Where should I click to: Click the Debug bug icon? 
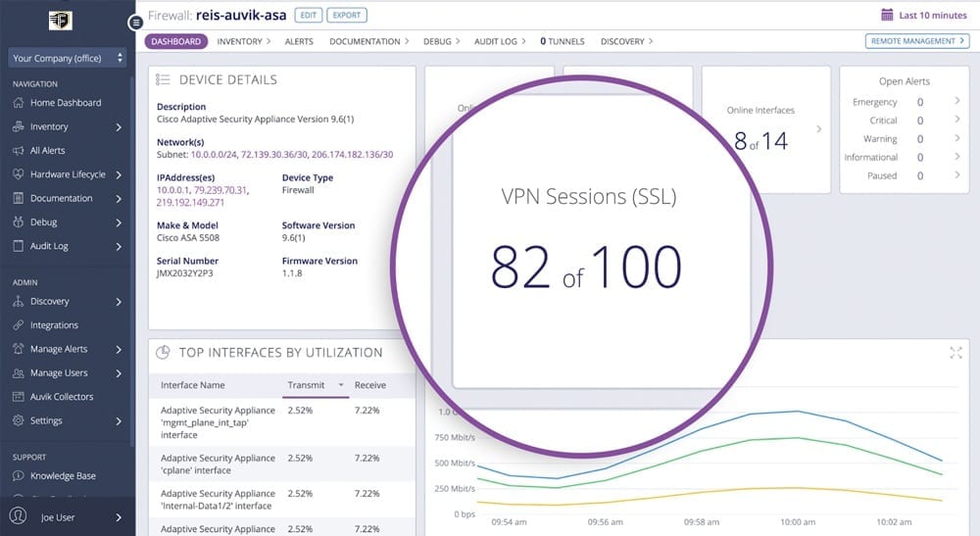pos(18,221)
